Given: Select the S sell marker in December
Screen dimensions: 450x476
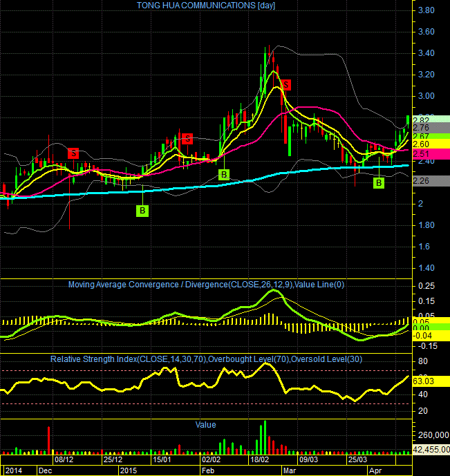Looking at the screenshot, I should click(73, 153).
